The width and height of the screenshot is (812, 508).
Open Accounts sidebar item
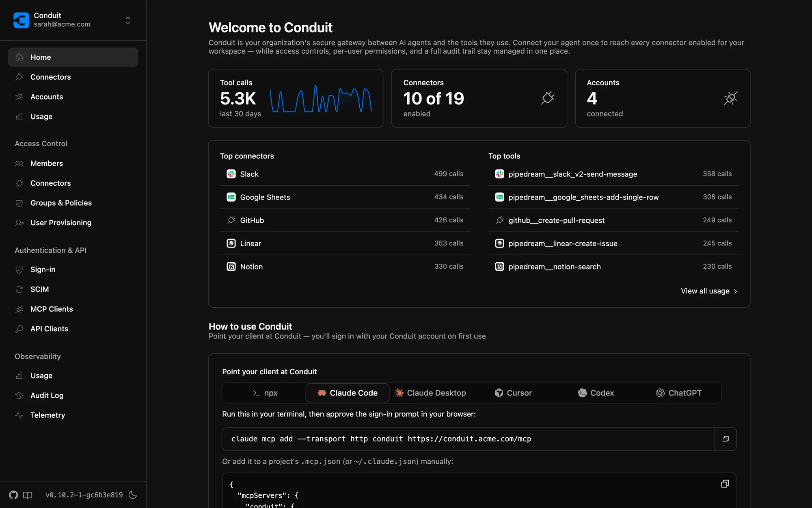click(x=73, y=97)
